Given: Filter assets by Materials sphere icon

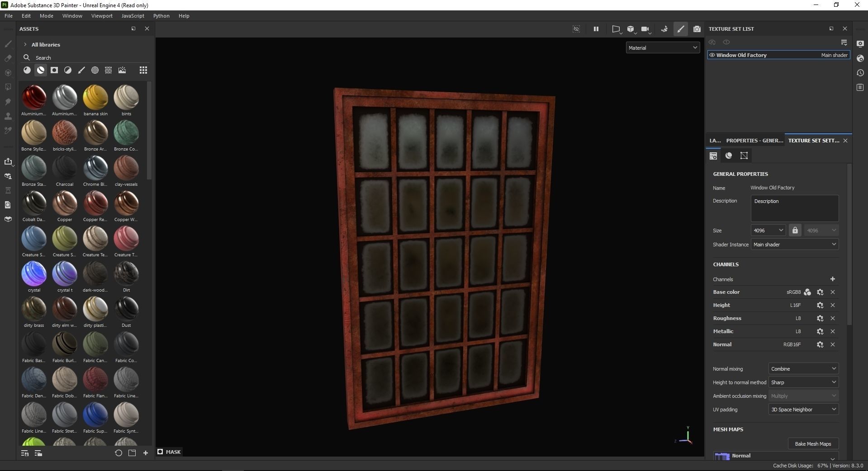Looking at the screenshot, I should (27, 70).
